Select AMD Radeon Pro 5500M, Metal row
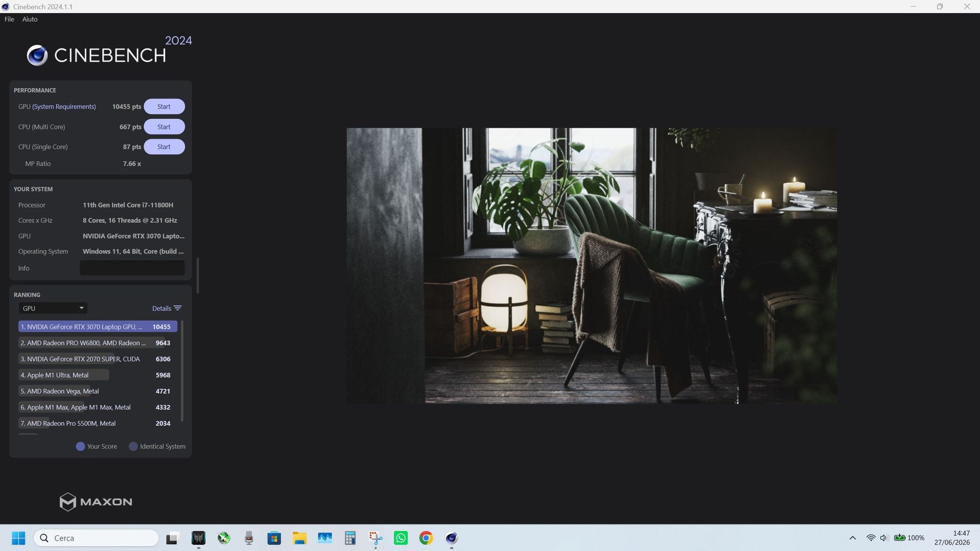Image resolution: width=980 pixels, height=551 pixels. click(x=97, y=423)
